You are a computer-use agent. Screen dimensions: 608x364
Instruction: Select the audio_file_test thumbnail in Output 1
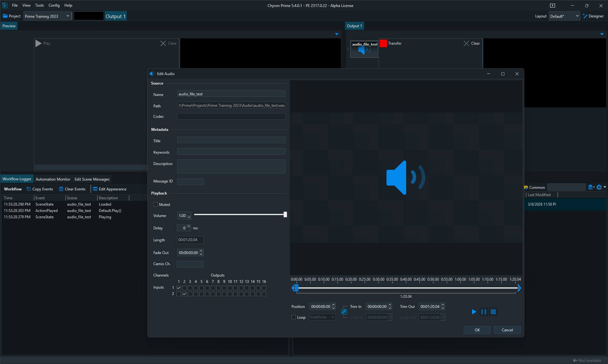pos(364,49)
